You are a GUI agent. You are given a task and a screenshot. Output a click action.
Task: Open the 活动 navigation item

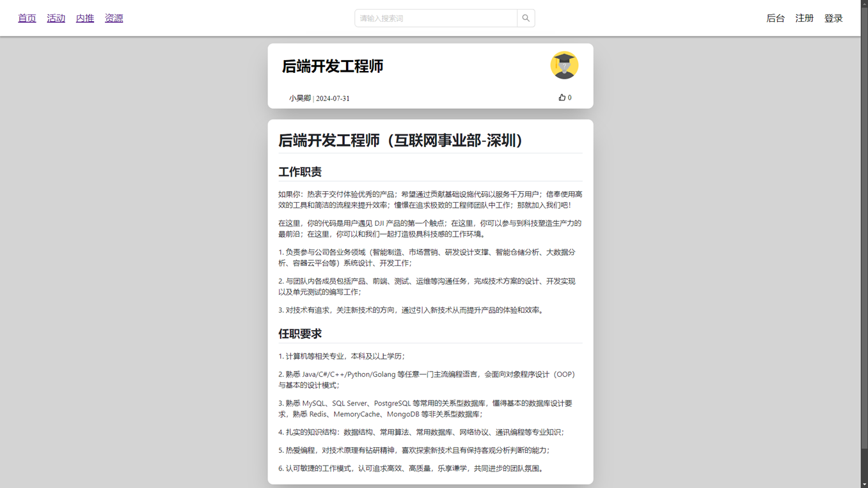click(x=56, y=18)
